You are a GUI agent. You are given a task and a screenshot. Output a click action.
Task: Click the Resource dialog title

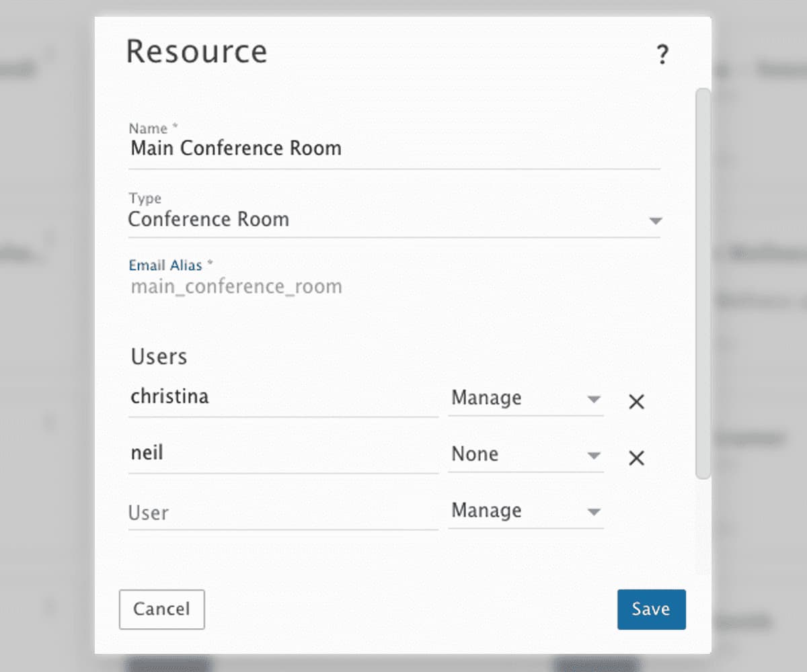pos(196,51)
